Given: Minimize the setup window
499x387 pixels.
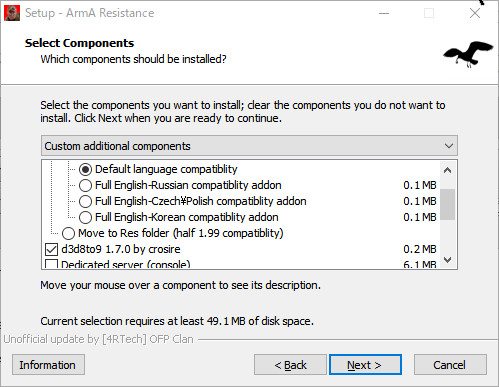Looking at the screenshot, I should tap(384, 13).
